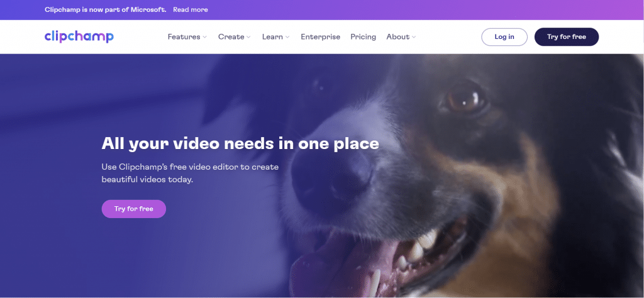Screen dimensions: 644x298
Task: Click the Clipchamp logo
Action: (x=79, y=37)
